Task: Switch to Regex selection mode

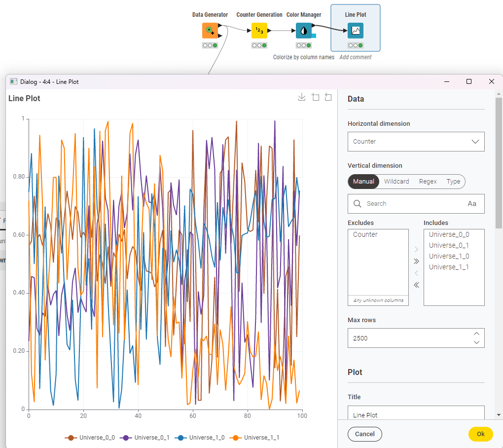Action: [428, 182]
